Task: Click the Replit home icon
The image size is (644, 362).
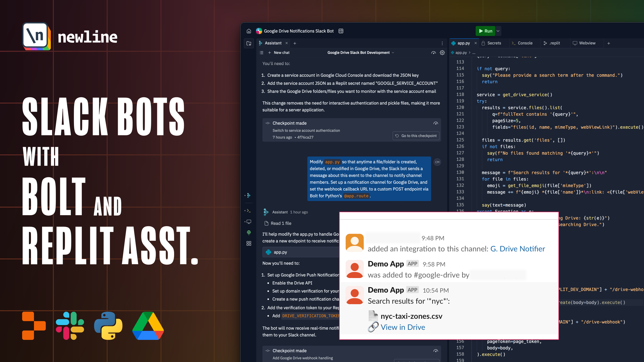Action: [249, 31]
